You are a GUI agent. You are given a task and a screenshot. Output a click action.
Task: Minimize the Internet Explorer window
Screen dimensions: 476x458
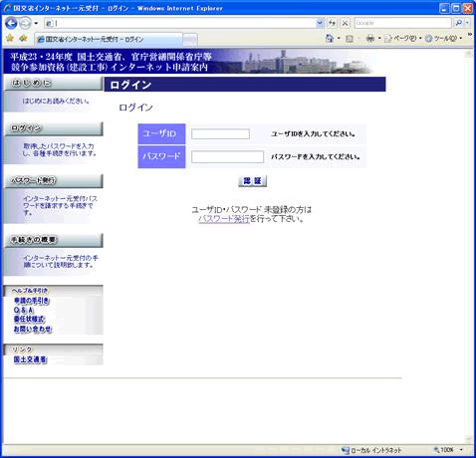(x=444, y=8)
